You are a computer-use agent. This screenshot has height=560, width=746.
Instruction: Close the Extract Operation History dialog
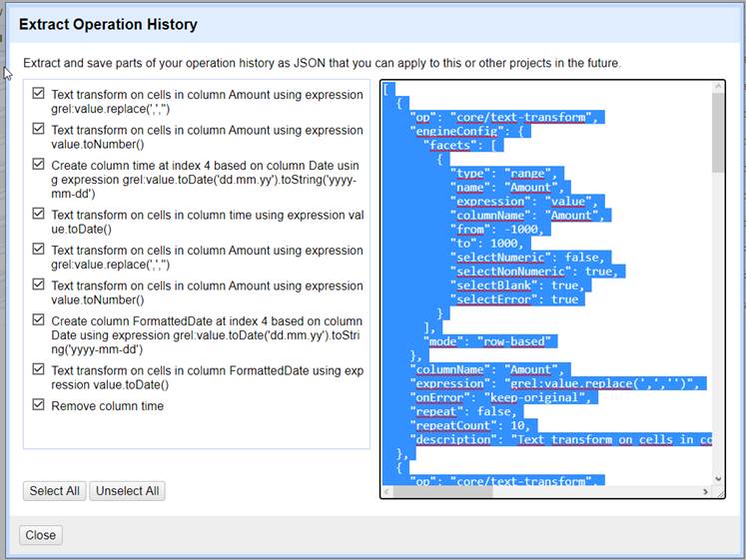(x=41, y=535)
